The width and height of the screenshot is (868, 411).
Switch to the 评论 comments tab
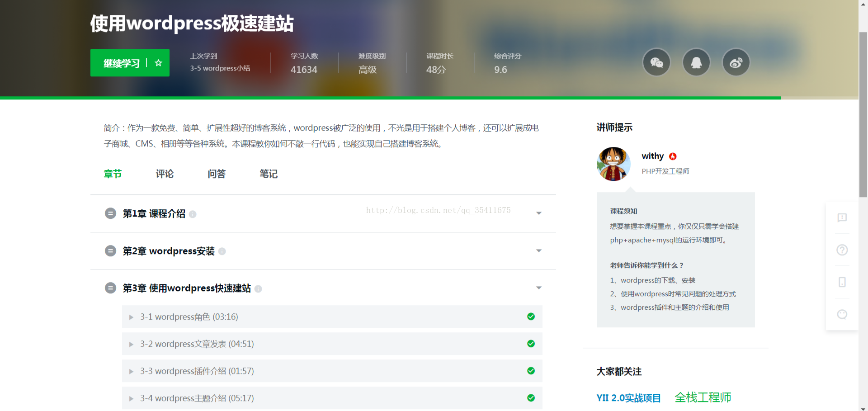[x=165, y=174]
